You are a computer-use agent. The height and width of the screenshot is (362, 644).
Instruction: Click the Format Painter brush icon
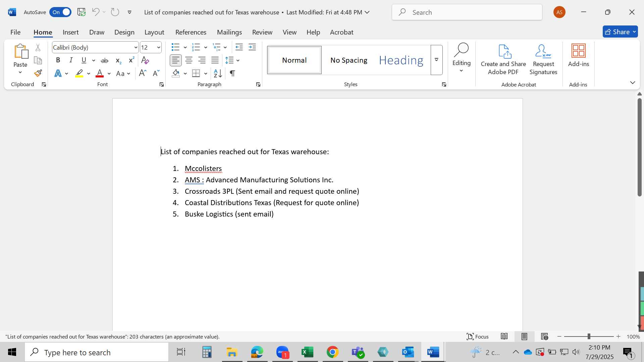pyautogui.click(x=38, y=73)
